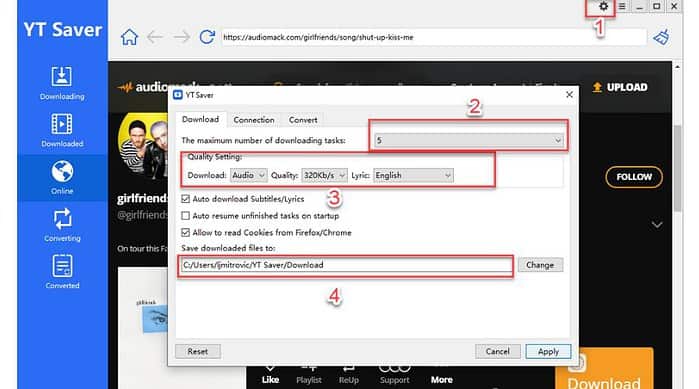Viewport: 699px width, 389px height.
Task: Click the page vertical scrollbar thumb
Action: (x=677, y=168)
